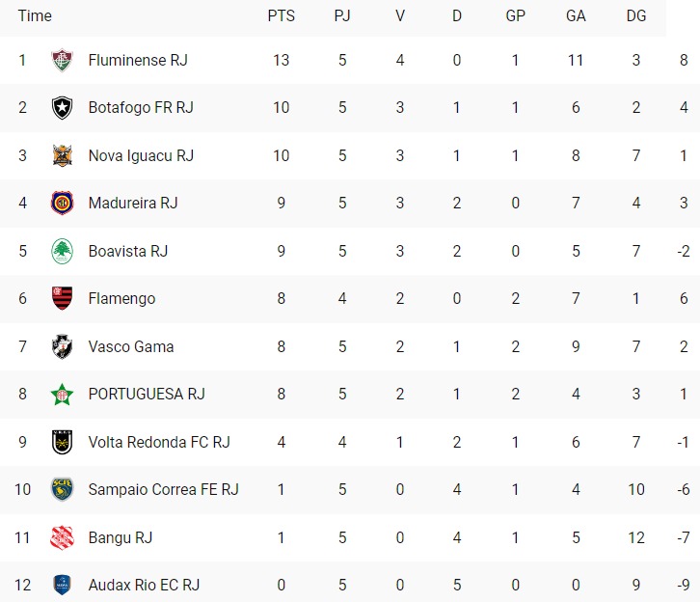The height and width of the screenshot is (602, 700).
Task: Sort table by PTS column header
Action: click(x=282, y=16)
